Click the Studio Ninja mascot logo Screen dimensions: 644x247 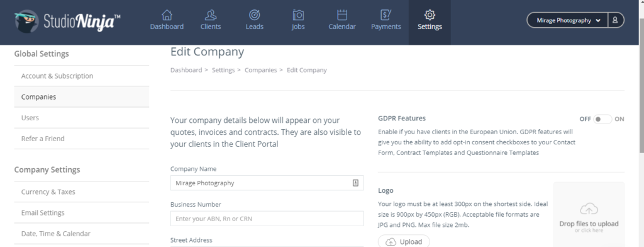(26, 21)
